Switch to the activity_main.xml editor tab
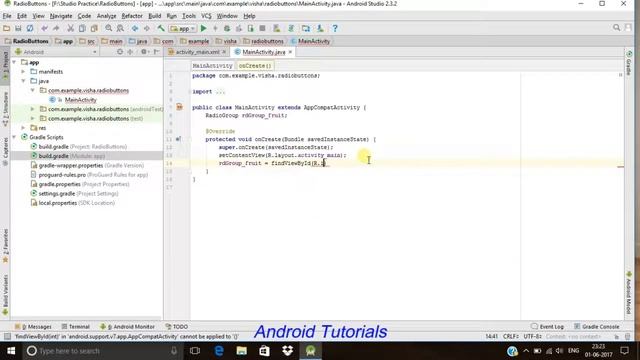Viewport: 640px width, 360px height. coord(197,52)
